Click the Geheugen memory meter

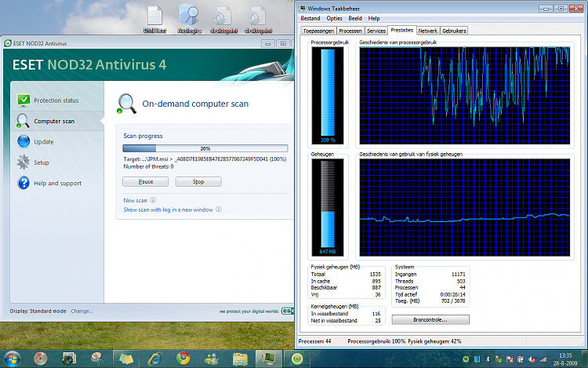(328, 207)
